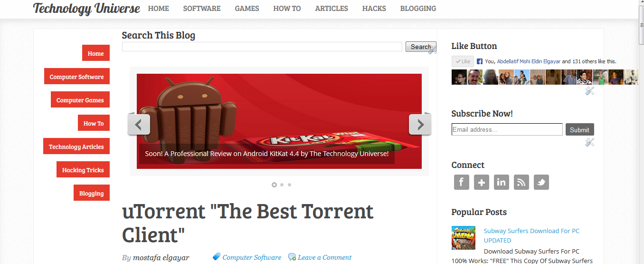Click the red Blogging sidebar button
644x264 pixels.
[x=92, y=193]
